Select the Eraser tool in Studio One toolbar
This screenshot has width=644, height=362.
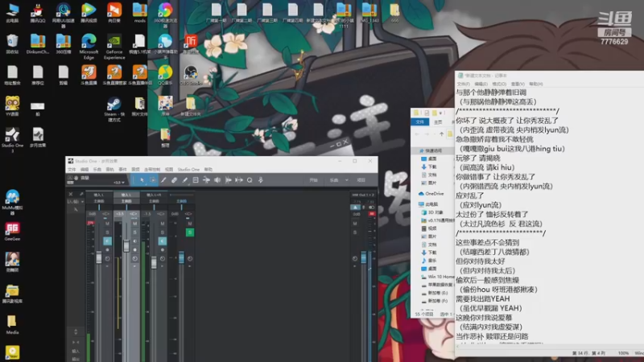tap(174, 180)
